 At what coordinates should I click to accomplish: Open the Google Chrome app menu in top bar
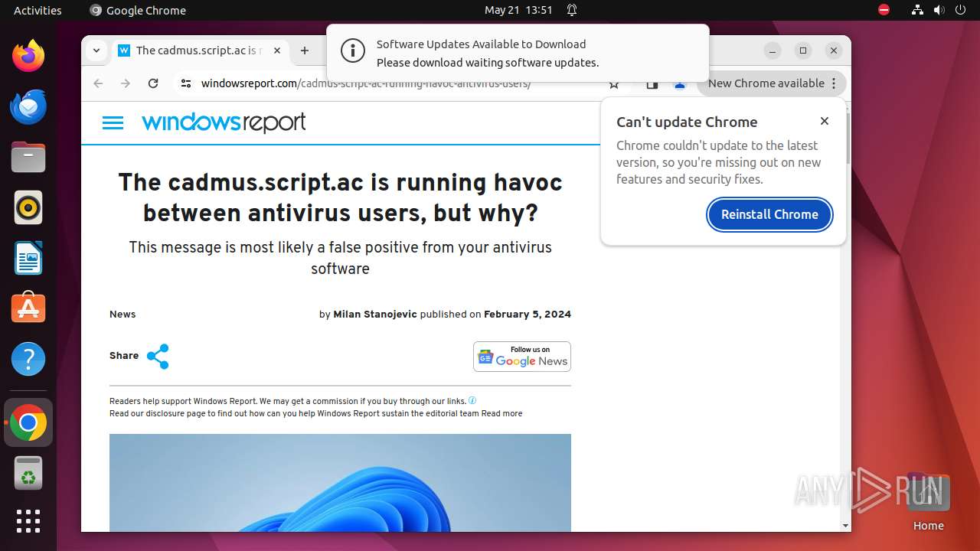[138, 10]
